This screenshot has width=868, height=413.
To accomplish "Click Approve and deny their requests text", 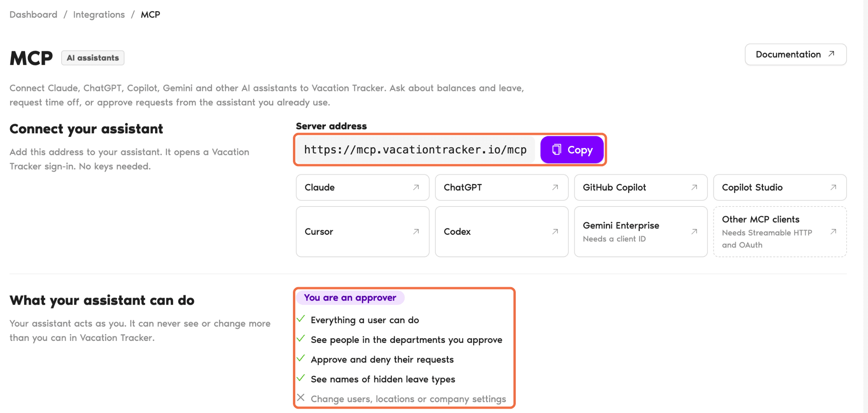I will pos(382,360).
